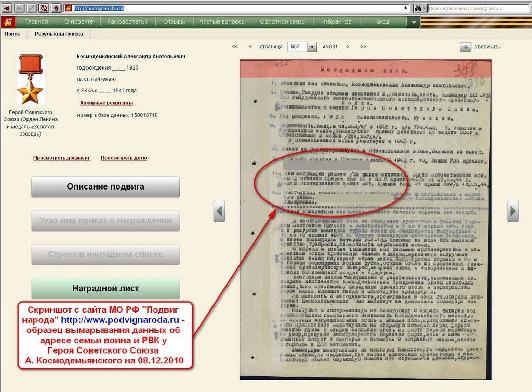532x392 pixels.
Task: Jump to last page with >> control
Action: [x=363, y=47]
